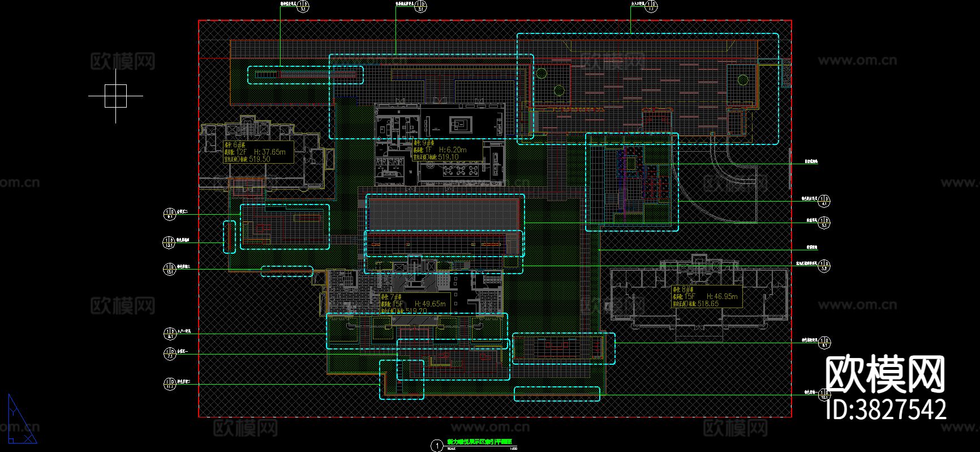
Task: Click the green drawing title text at bottom
Action: coord(479,442)
